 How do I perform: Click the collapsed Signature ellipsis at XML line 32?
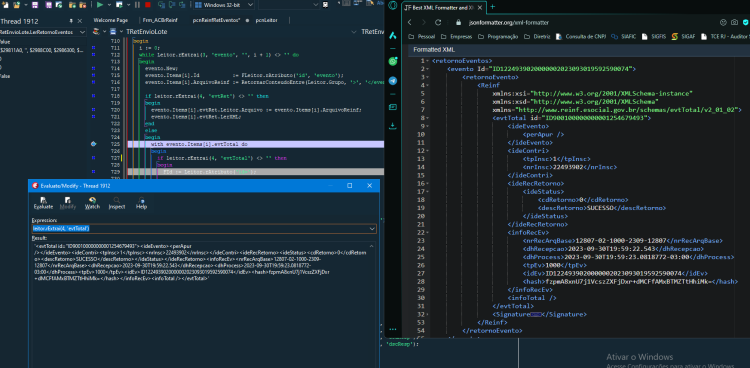(x=535, y=314)
